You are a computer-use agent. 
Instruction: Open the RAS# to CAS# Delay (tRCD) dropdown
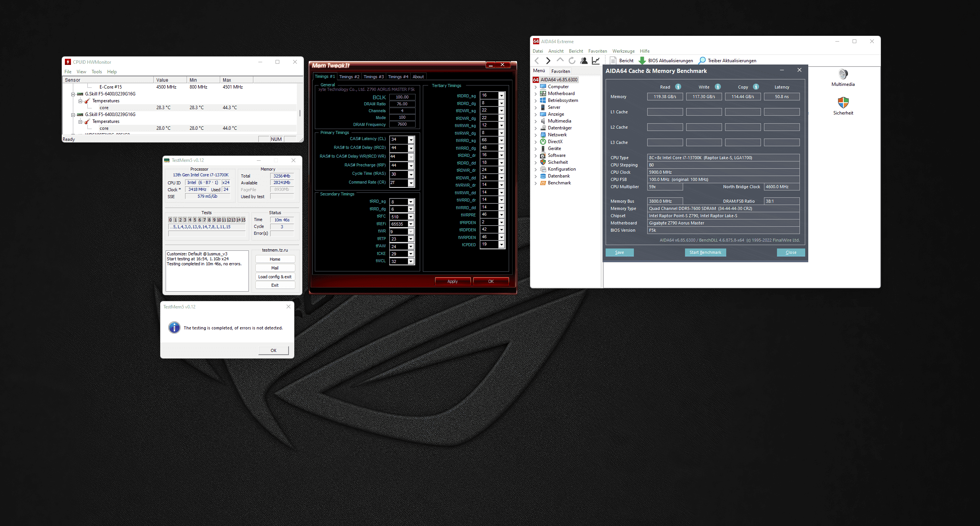point(411,148)
